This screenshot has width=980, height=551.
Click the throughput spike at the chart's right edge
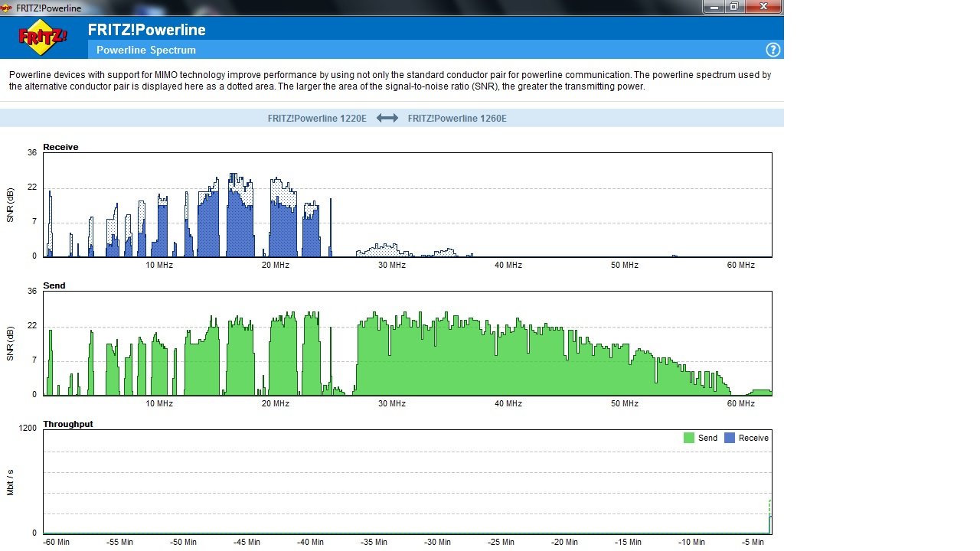770,517
